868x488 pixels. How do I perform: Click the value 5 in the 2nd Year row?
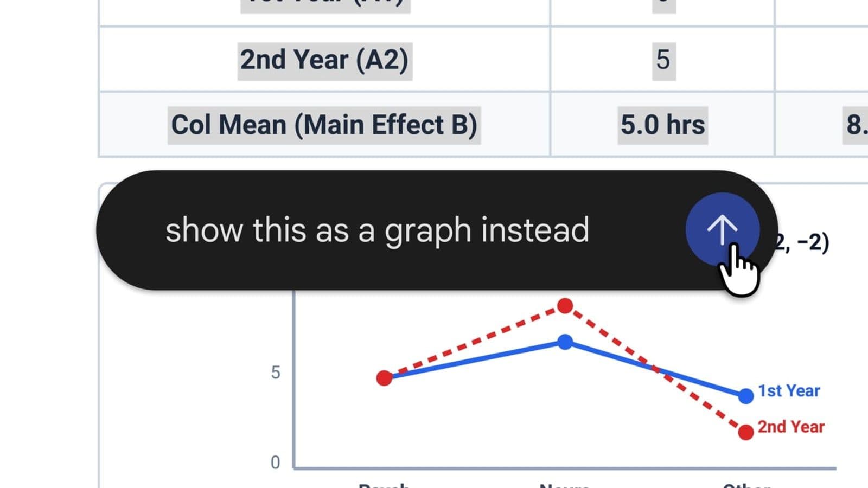coord(663,60)
